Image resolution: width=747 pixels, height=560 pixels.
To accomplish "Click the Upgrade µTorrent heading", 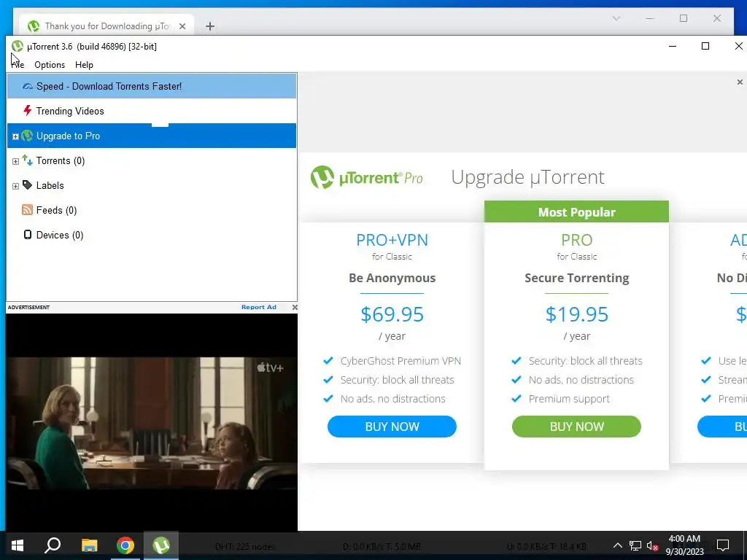I will [527, 177].
